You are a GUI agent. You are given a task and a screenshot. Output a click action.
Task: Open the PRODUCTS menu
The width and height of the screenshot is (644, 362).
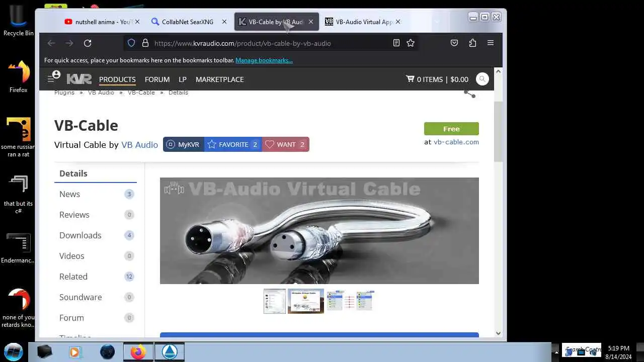117,79
